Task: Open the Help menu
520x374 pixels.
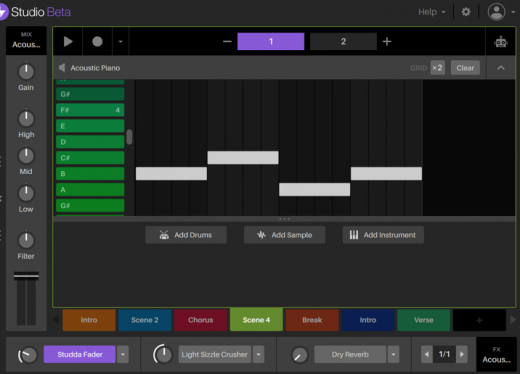Action: pyautogui.click(x=432, y=12)
